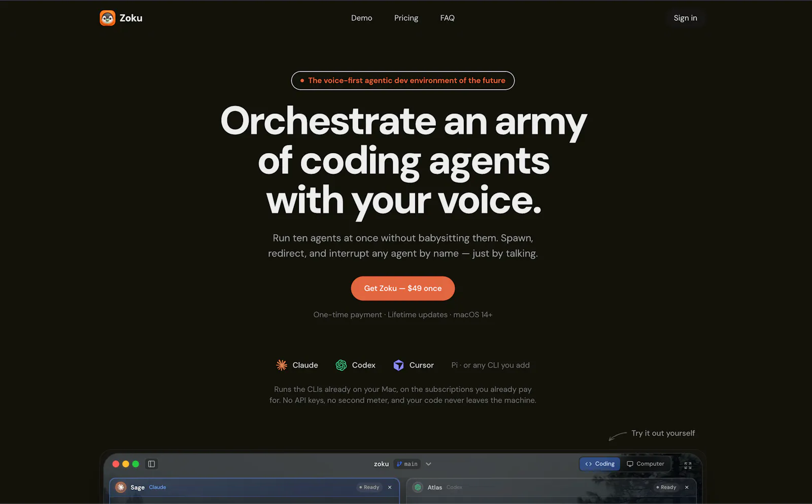
Task: Click the voice-first agentic dev environment badge
Action: 403,81
